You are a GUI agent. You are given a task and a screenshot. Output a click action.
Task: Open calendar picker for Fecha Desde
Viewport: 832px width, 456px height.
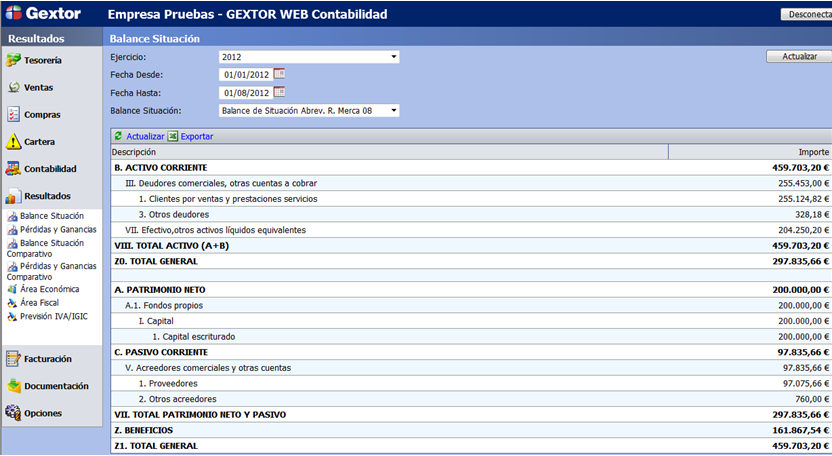click(x=279, y=74)
